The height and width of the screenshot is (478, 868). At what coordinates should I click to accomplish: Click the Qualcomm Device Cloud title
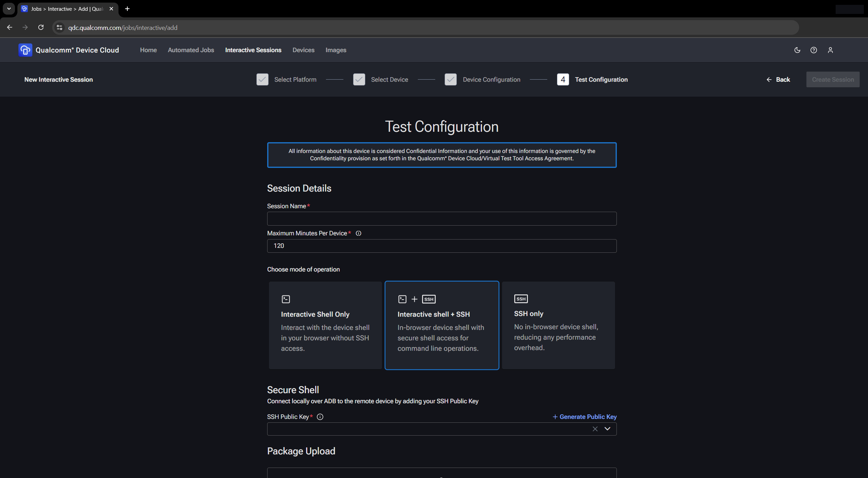point(77,50)
